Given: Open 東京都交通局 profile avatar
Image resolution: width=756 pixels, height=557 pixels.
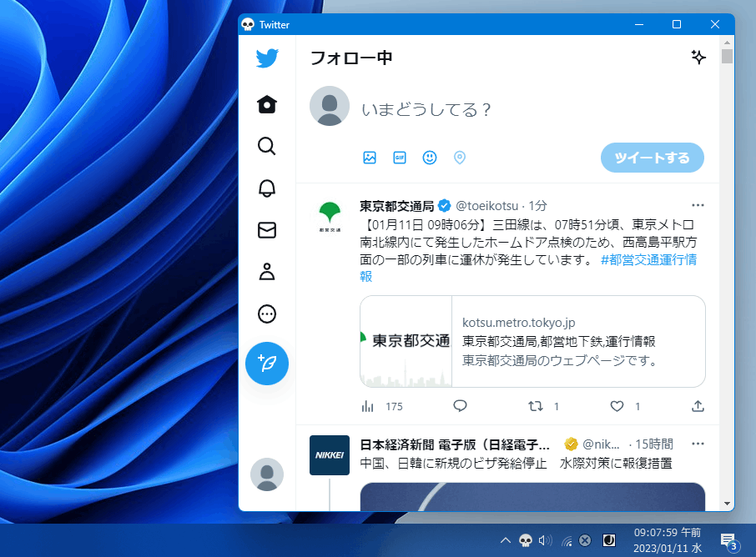Looking at the screenshot, I should click(330, 217).
